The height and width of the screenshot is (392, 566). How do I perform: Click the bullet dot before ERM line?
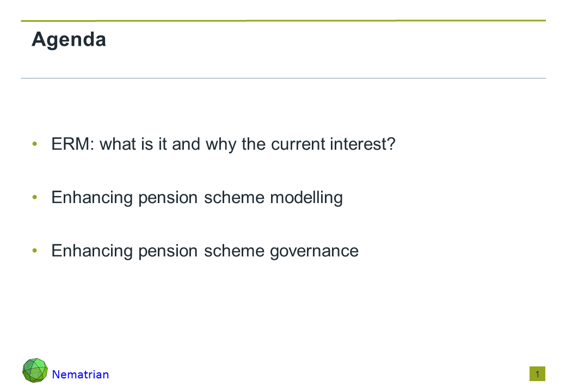35,144
